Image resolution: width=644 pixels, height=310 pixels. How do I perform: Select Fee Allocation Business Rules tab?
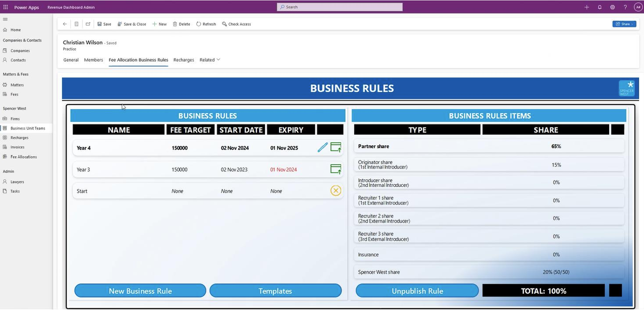tap(139, 60)
